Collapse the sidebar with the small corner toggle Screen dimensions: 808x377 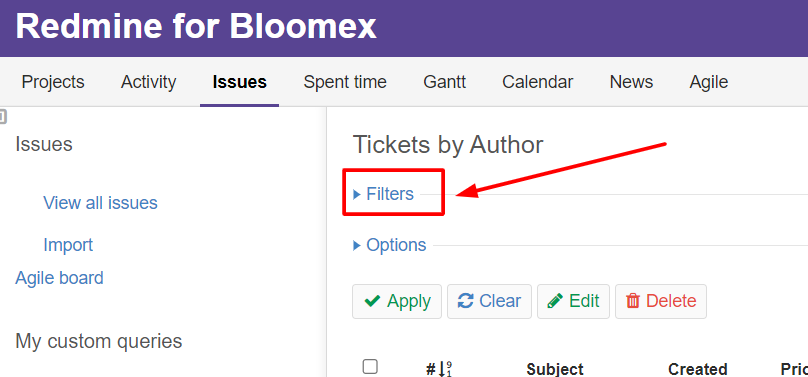3,117
